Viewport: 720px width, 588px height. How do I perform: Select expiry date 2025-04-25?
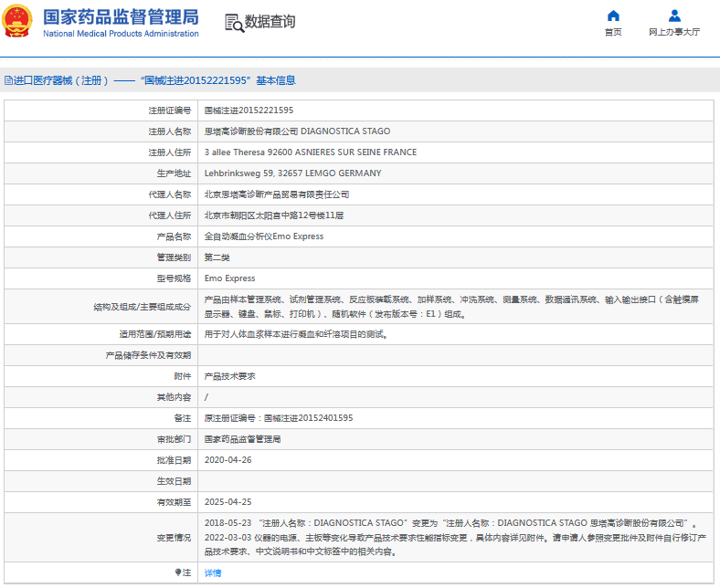228,502
